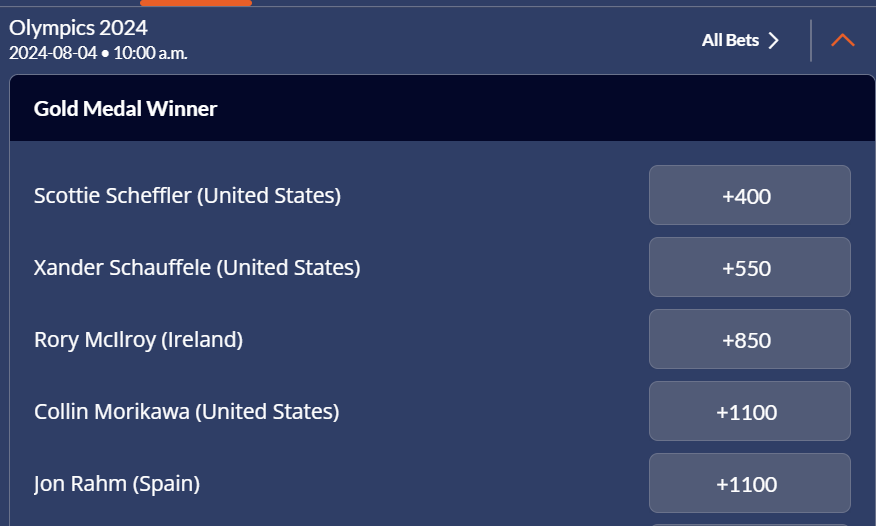
Task: Click Xander Schauffele (United States) name
Action: 197,268
